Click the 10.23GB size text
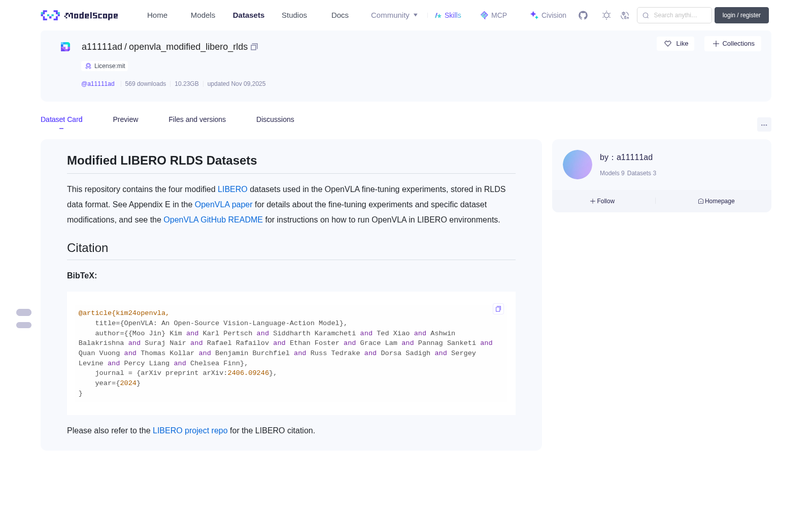The height and width of the screenshot is (508, 812). tap(187, 84)
